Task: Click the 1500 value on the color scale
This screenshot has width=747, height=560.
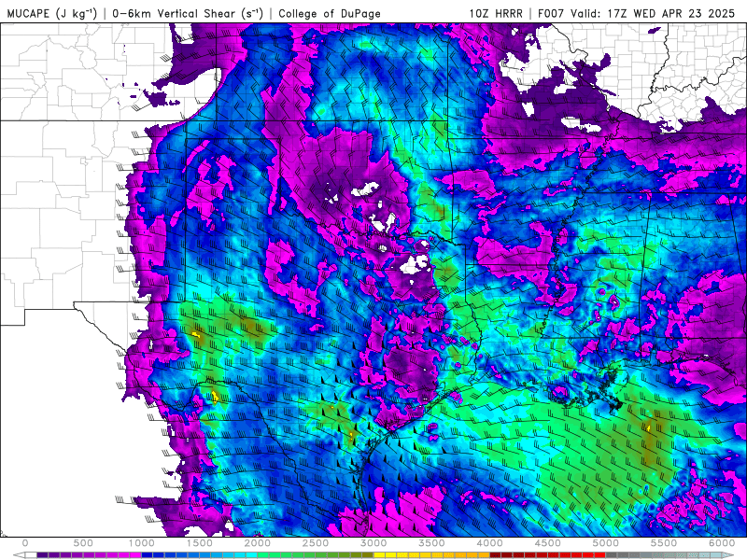Action: tap(199, 543)
